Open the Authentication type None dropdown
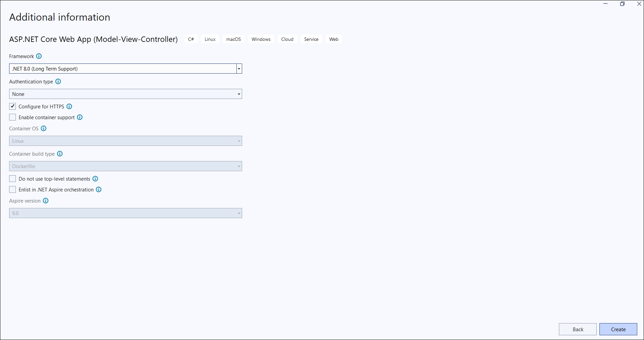The height and width of the screenshot is (340, 644). coord(126,94)
